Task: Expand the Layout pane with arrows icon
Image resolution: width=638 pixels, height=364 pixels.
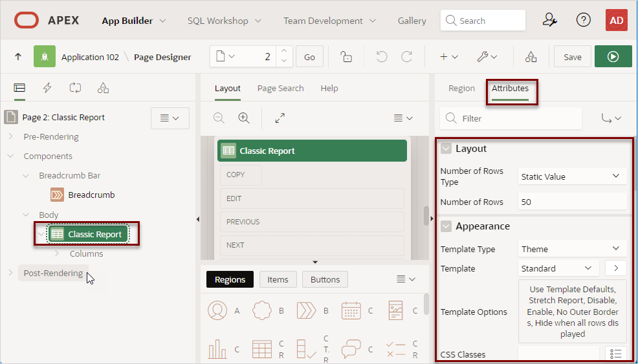Action: click(x=280, y=118)
